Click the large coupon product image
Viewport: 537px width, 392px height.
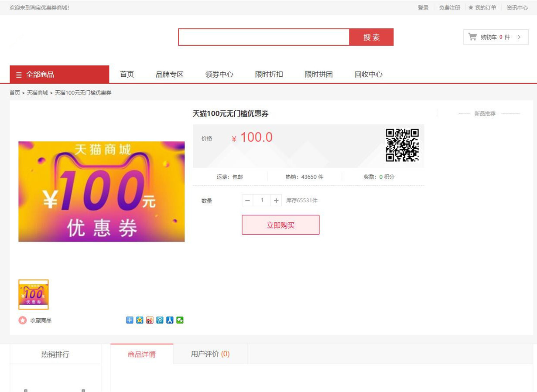tap(102, 191)
